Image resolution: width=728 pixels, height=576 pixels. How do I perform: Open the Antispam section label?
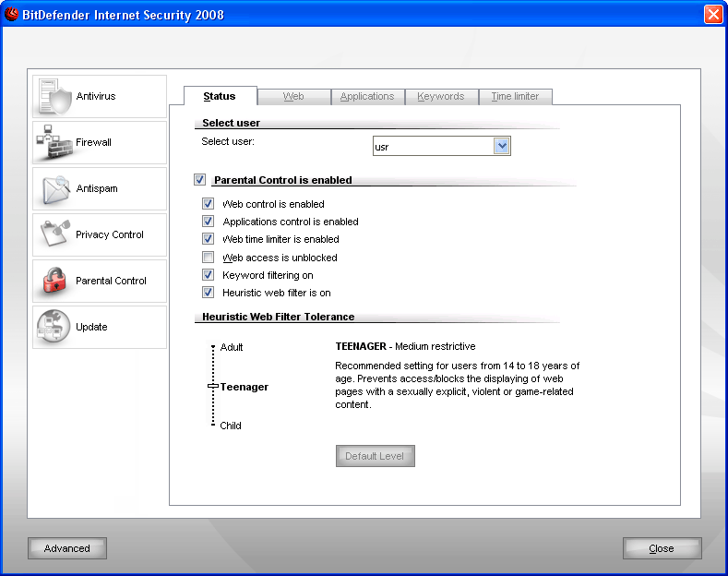pyautogui.click(x=97, y=188)
